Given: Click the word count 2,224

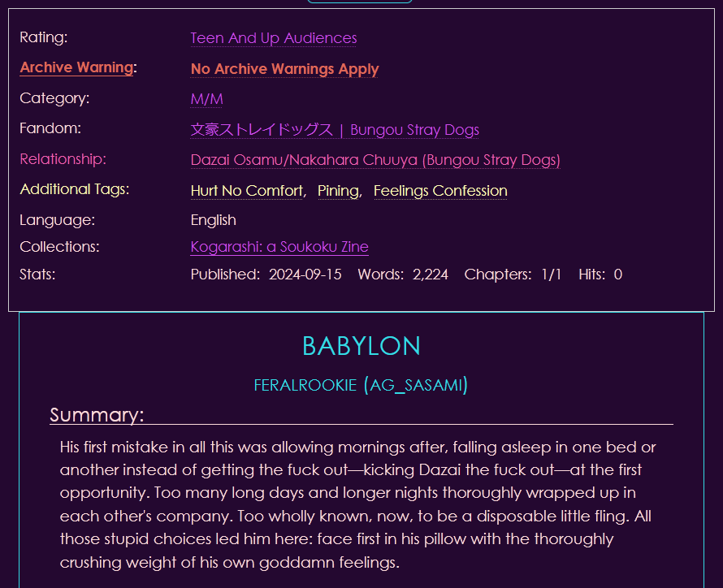Looking at the screenshot, I should coord(431,275).
